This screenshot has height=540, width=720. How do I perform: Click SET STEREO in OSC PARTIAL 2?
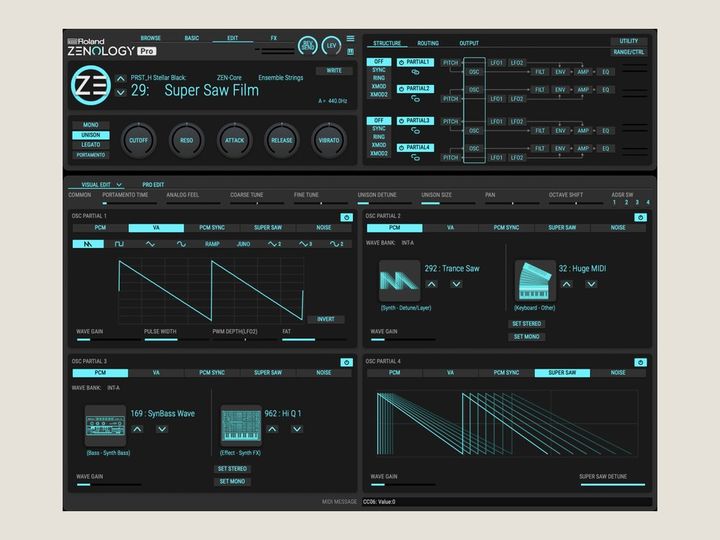(527, 324)
